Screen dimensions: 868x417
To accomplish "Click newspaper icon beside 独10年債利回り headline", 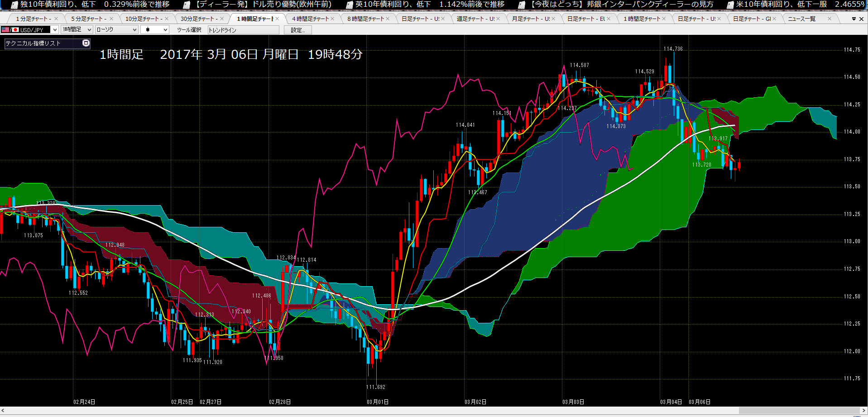I will click(14, 5).
